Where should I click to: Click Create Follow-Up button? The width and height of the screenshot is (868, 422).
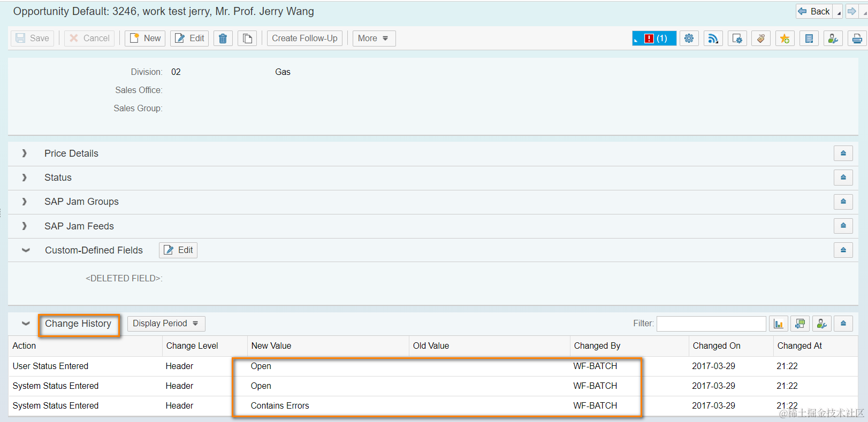(x=304, y=39)
